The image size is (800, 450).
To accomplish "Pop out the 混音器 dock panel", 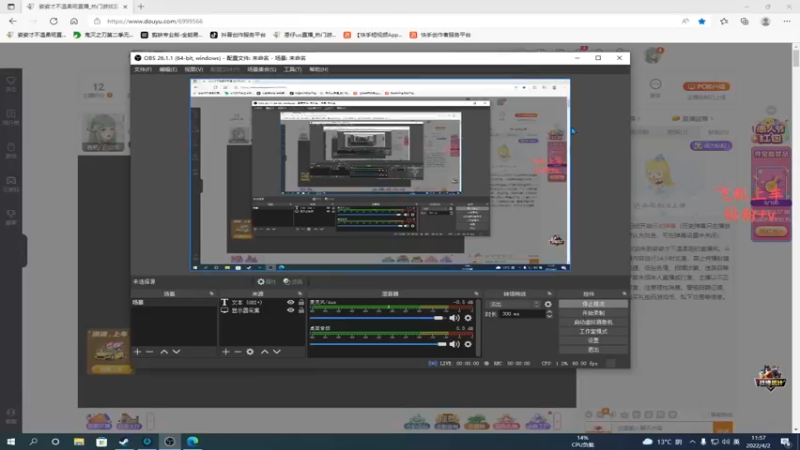I will [x=476, y=294].
